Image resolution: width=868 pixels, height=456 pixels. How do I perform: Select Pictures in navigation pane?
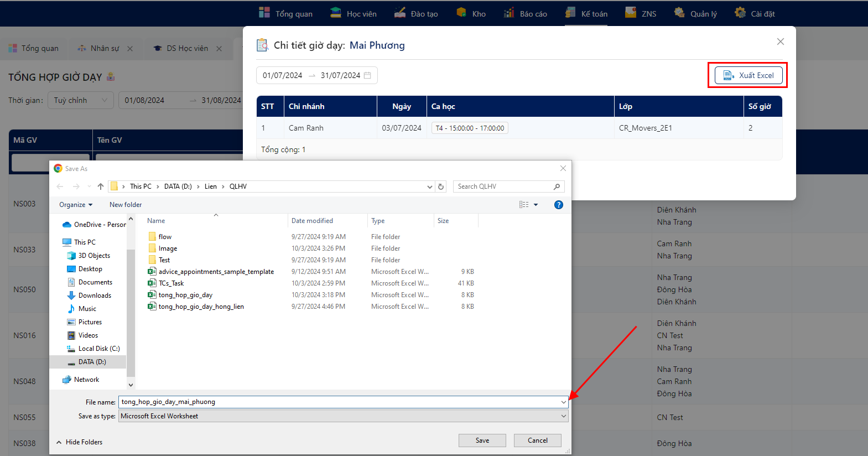tap(84, 322)
